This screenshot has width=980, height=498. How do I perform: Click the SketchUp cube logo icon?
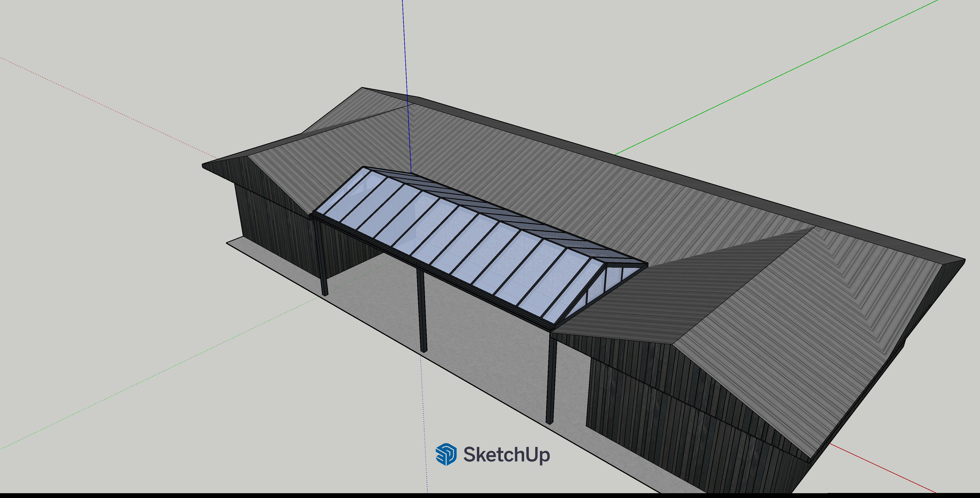446,454
